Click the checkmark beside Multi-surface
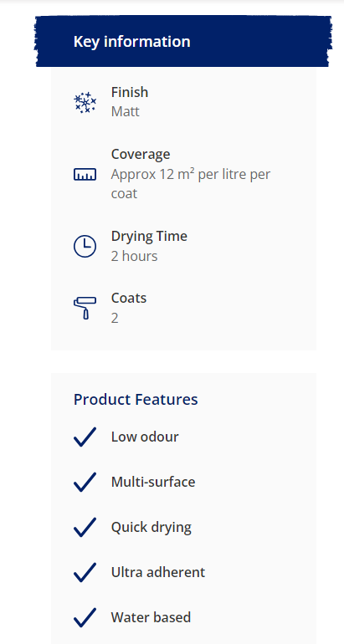The width and height of the screenshot is (344, 644). [85, 482]
